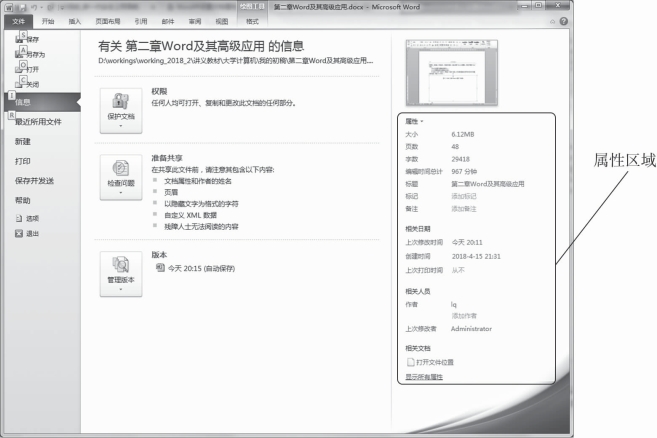Click the Close document icon
This screenshot has width=657, height=438.
coord(19,84)
